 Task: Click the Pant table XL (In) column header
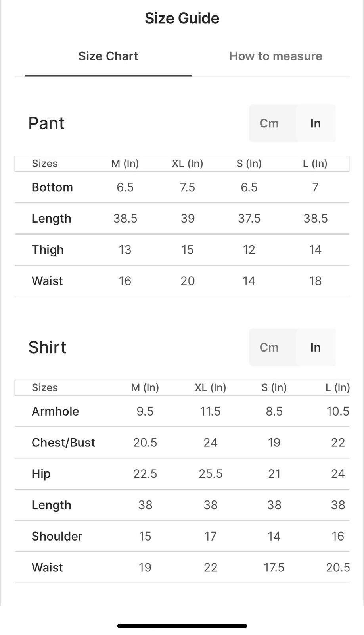click(x=188, y=164)
